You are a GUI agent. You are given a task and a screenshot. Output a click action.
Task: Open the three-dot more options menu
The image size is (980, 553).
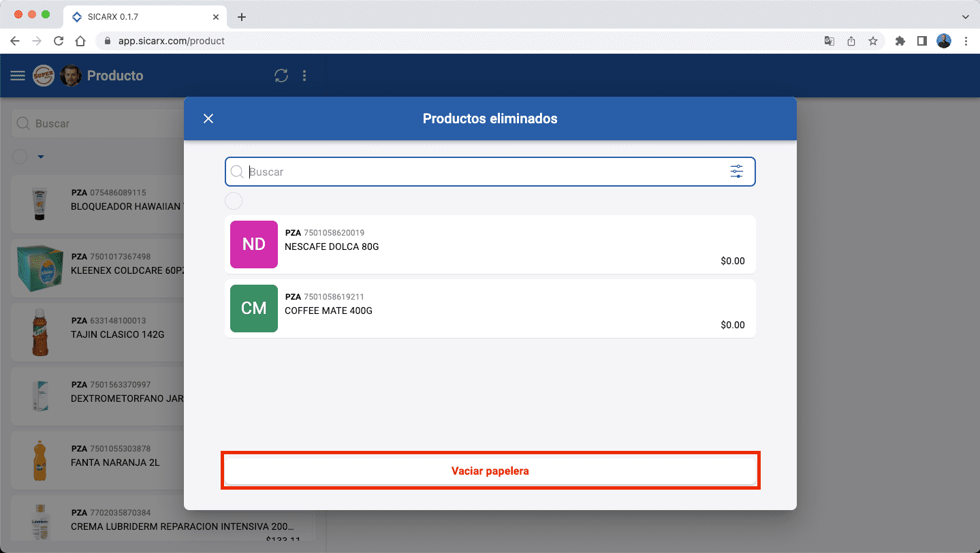(x=304, y=76)
